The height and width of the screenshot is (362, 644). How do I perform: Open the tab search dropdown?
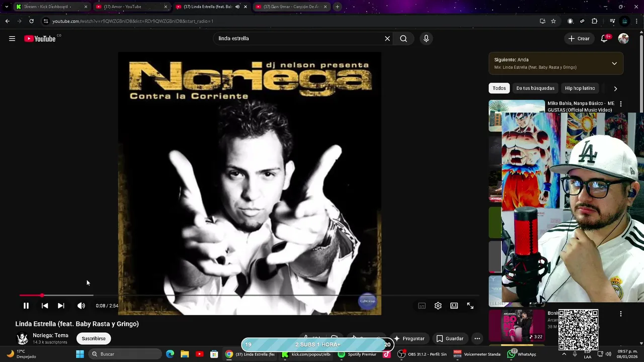(6, 7)
